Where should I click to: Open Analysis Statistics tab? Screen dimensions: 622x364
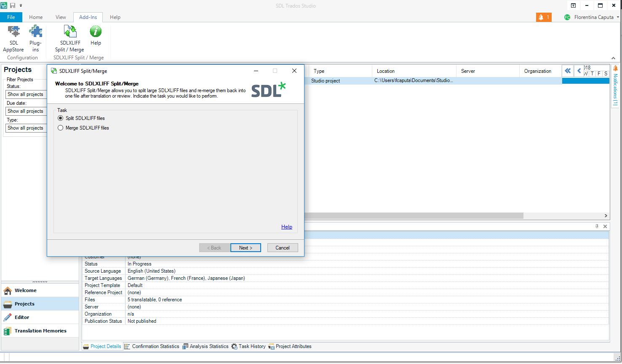[x=205, y=346]
